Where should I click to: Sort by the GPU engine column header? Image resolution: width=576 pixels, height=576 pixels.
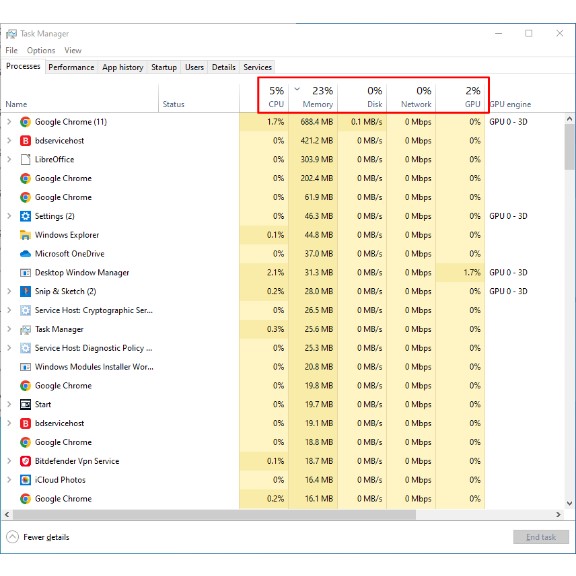pos(511,104)
